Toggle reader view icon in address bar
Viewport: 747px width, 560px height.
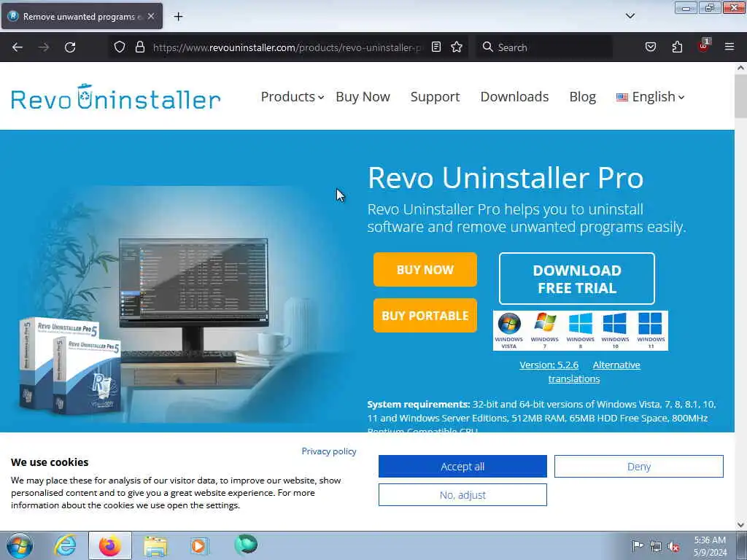click(x=436, y=47)
